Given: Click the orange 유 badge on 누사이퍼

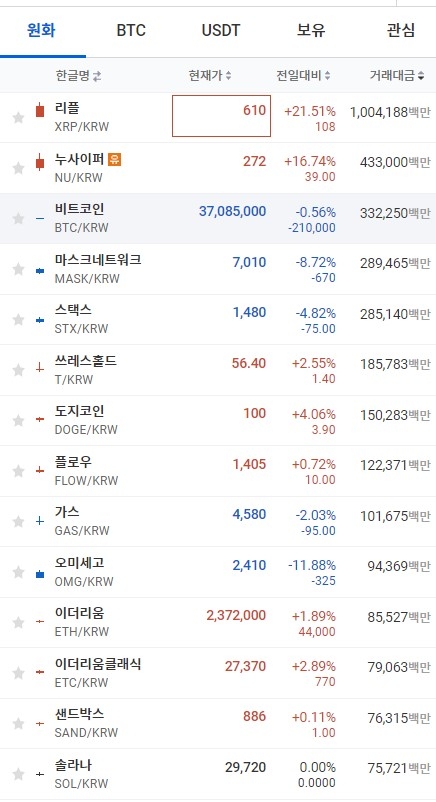Looking at the screenshot, I should 115,160.
